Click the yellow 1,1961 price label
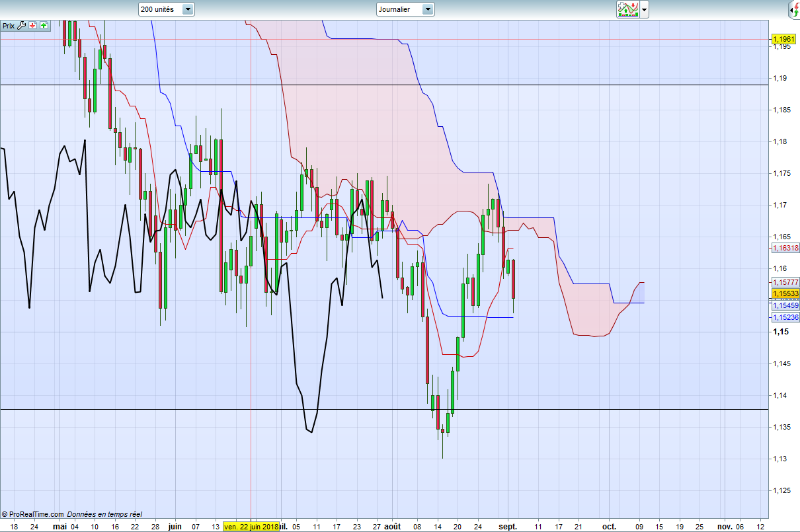The width and height of the screenshot is (800, 532). tap(784, 40)
